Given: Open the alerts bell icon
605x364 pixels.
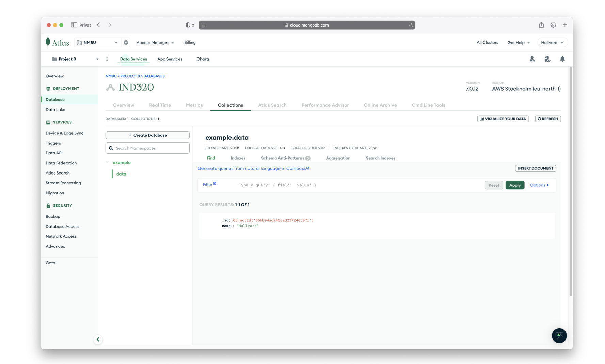Looking at the screenshot, I should point(562,59).
